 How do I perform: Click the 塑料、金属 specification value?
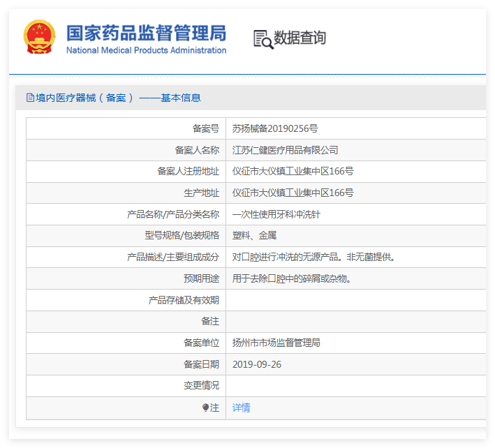[254, 236]
